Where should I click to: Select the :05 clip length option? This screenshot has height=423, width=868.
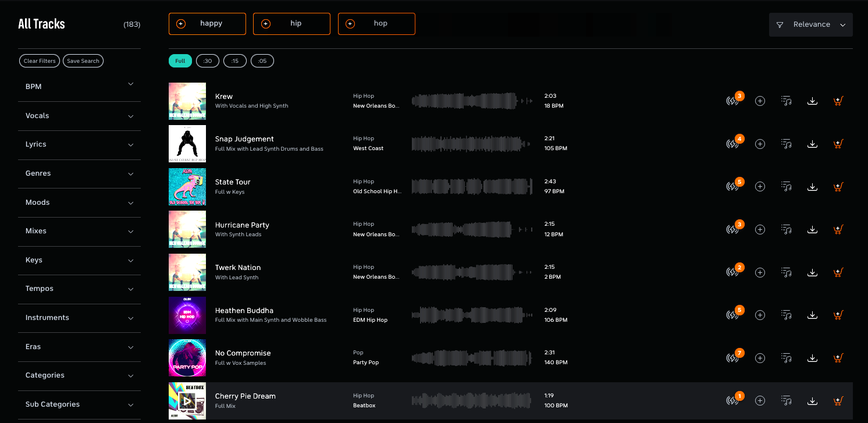point(262,61)
